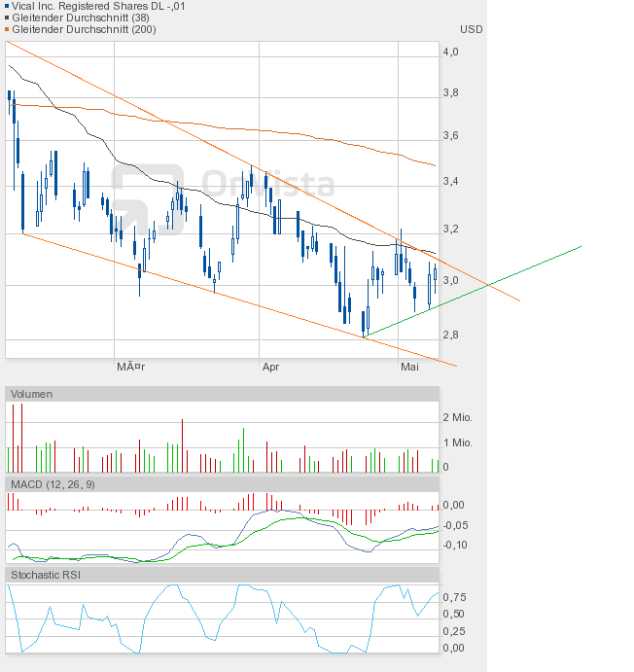
Task: Click the 2 Mio. volume axis label
Action: point(457,417)
